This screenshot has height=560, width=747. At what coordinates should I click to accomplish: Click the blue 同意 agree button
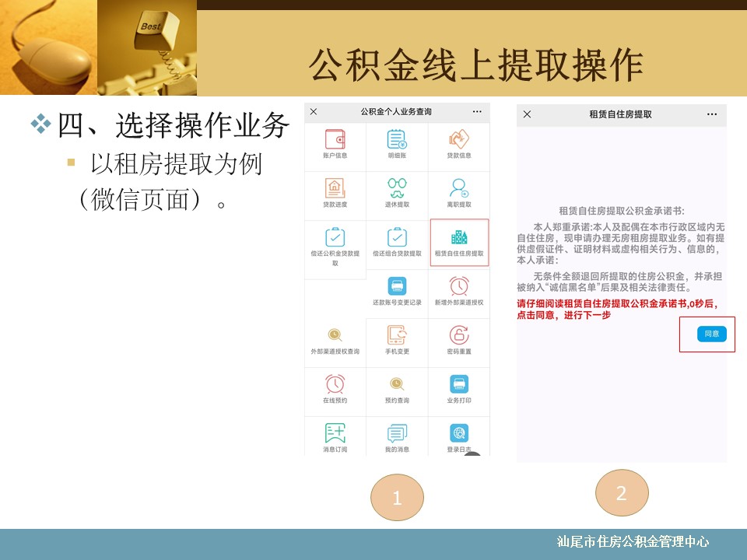(x=711, y=334)
